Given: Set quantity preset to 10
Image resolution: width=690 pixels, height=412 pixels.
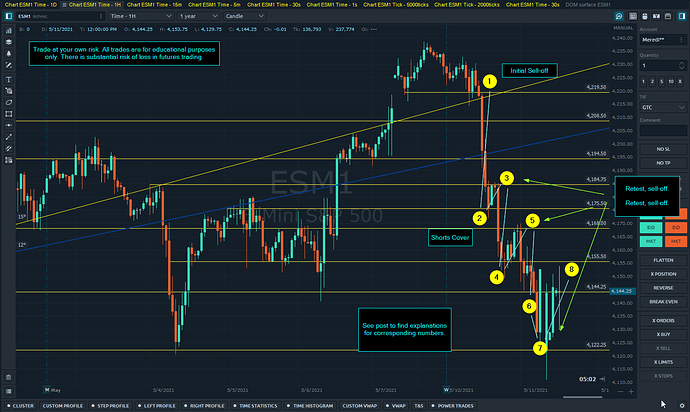Looking at the screenshot, I should [x=671, y=81].
